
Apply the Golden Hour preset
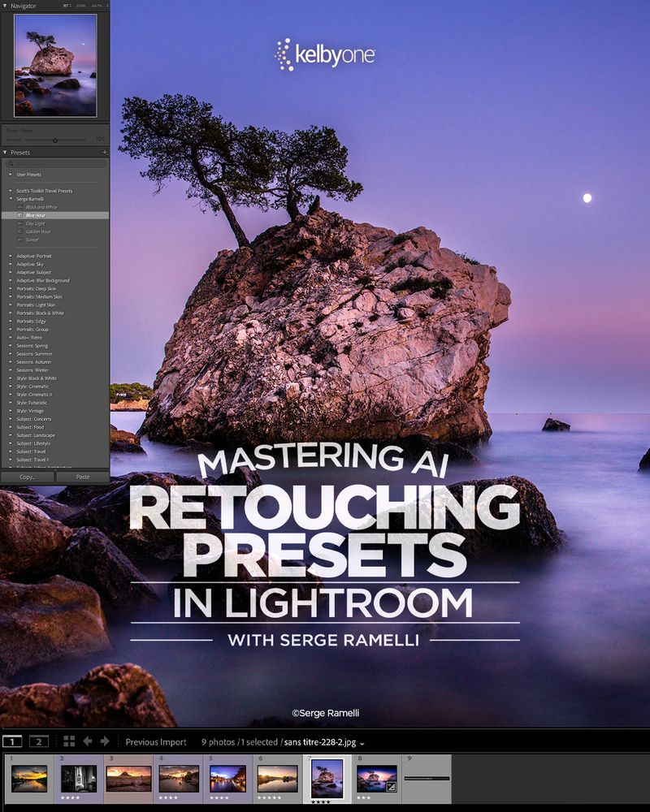(x=38, y=231)
